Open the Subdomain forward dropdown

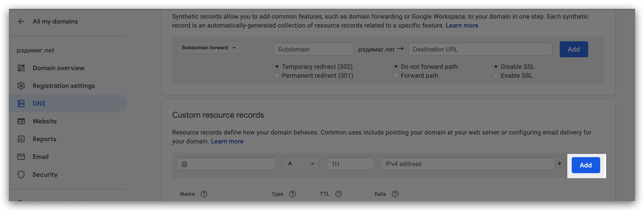click(x=209, y=48)
